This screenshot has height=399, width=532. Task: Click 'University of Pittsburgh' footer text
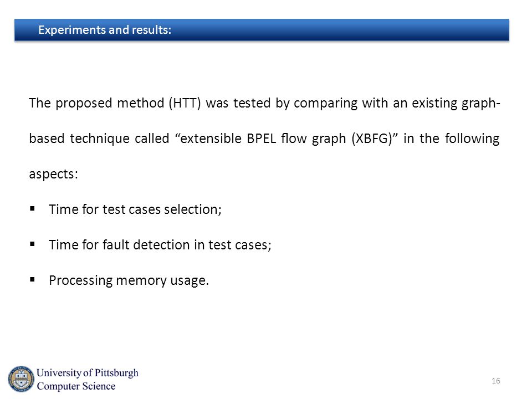(88, 372)
